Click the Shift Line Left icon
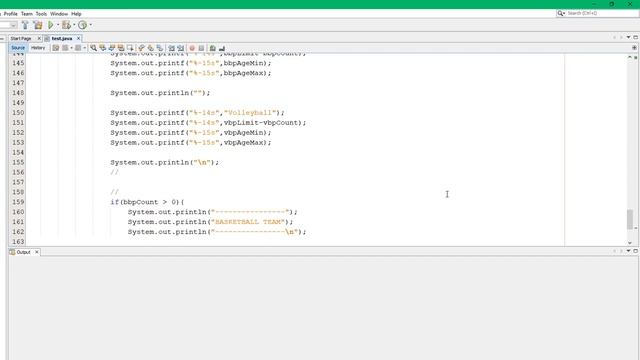Image resolution: width=640 pixels, height=360 pixels. click(x=171, y=48)
